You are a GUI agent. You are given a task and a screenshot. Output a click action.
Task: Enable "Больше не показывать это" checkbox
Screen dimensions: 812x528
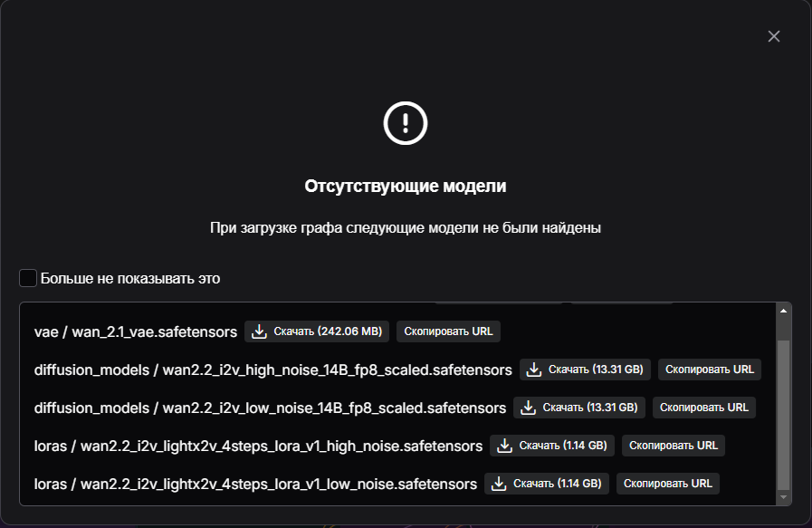(x=28, y=278)
